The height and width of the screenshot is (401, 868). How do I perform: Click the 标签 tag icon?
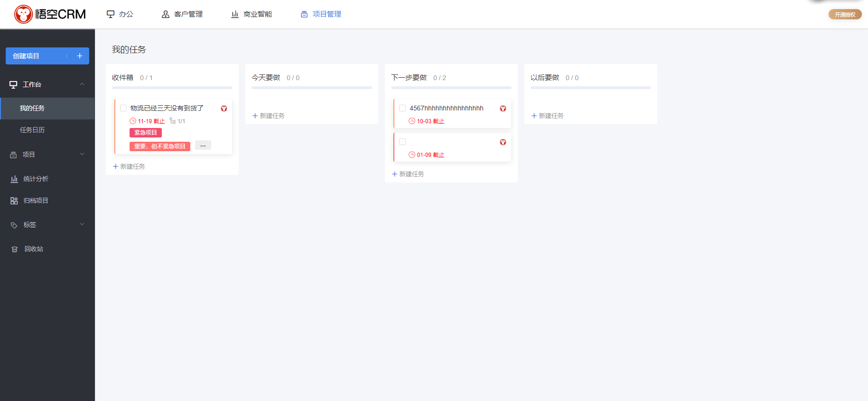tap(14, 225)
